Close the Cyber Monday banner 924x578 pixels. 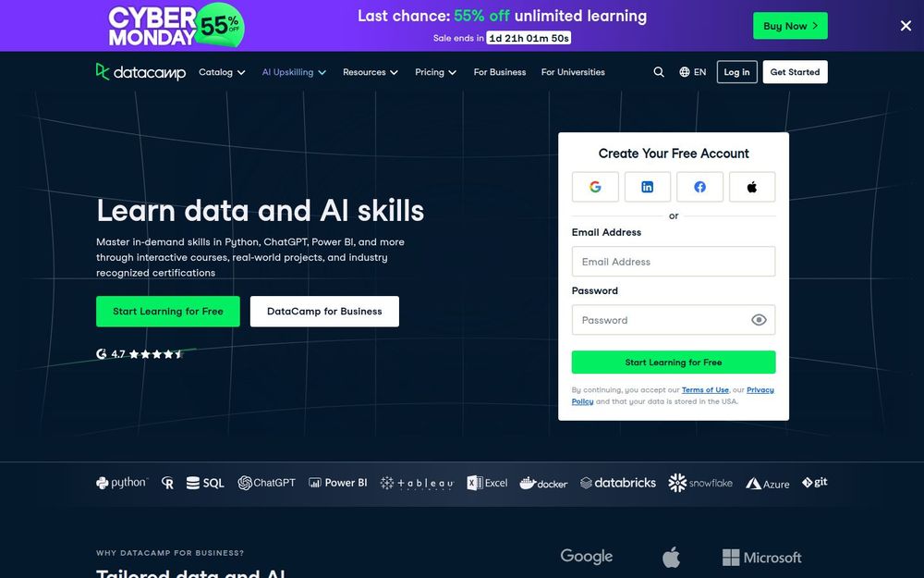point(906,26)
